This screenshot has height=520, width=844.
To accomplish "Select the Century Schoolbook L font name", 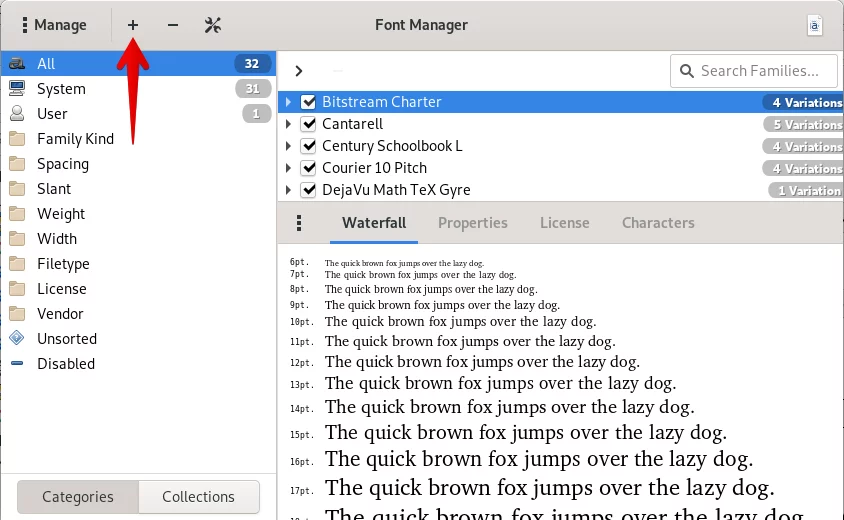I will (x=392, y=146).
